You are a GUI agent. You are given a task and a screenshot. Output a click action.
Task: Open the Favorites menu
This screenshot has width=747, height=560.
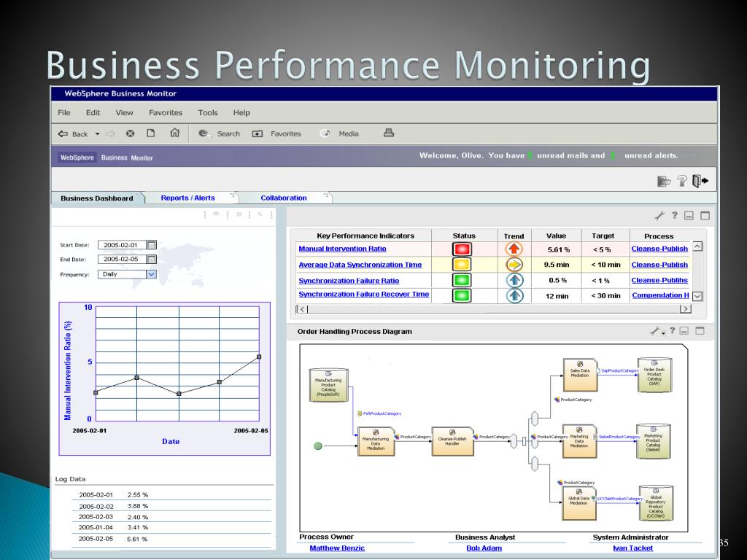[166, 113]
